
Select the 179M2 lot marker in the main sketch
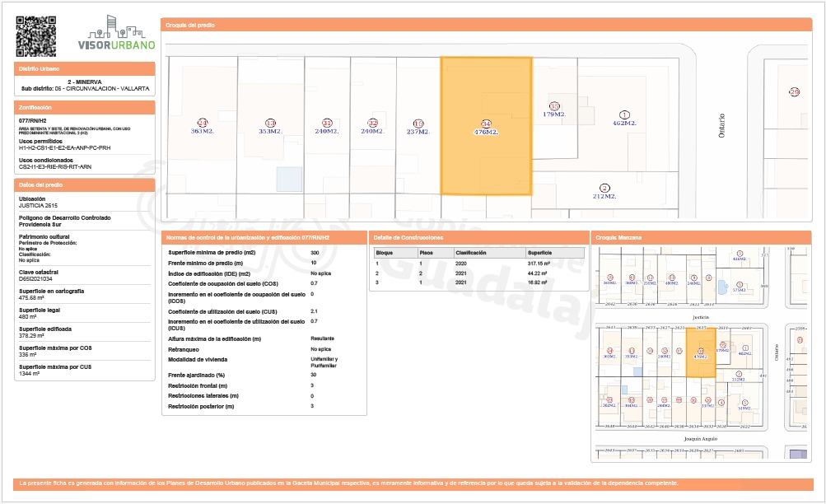(x=554, y=110)
